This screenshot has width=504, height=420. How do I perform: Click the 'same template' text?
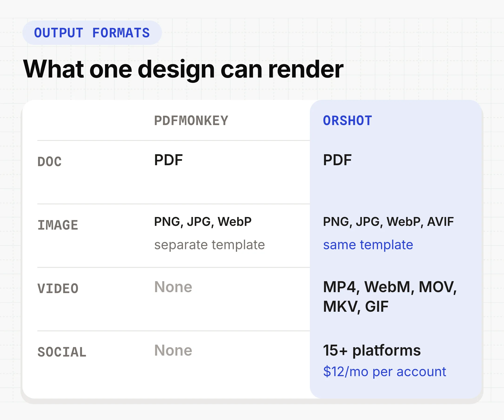click(x=368, y=245)
